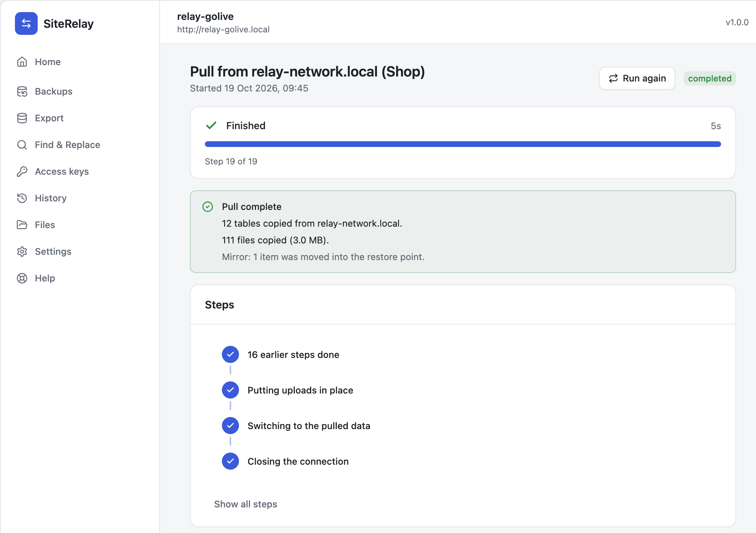Image resolution: width=756 pixels, height=533 pixels.
Task: Expand the list with Show all steps
Action: click(x=245, y=504)
